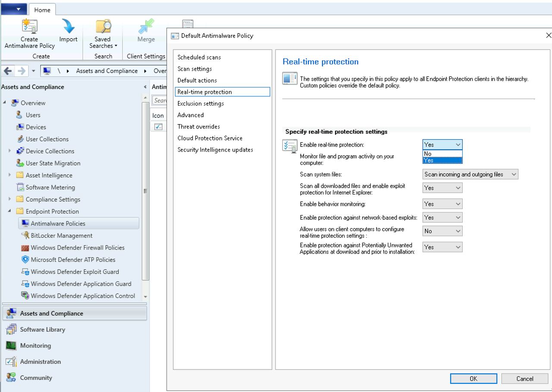The image size is (552, 392).
Task: Click the User State Migration icon
Action: pyautogui.click(x=20, y=163)
